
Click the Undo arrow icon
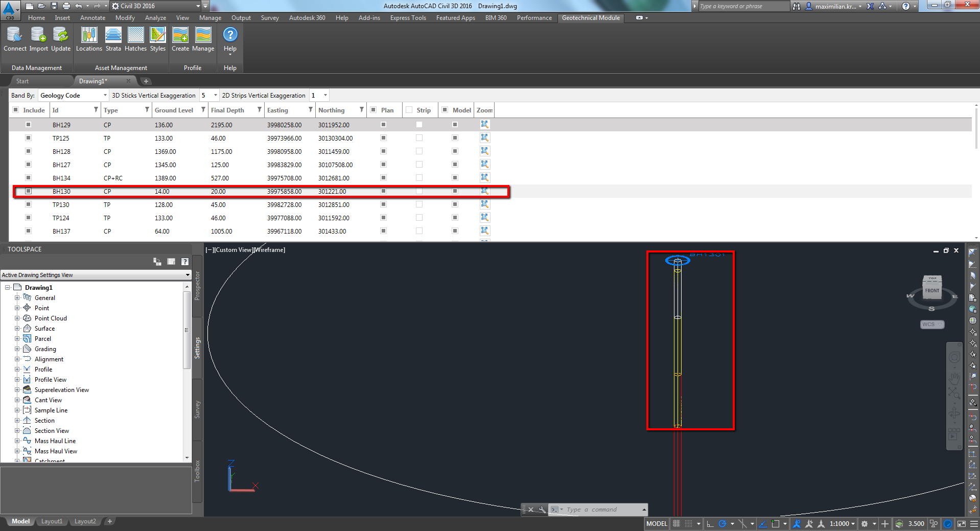78,6
